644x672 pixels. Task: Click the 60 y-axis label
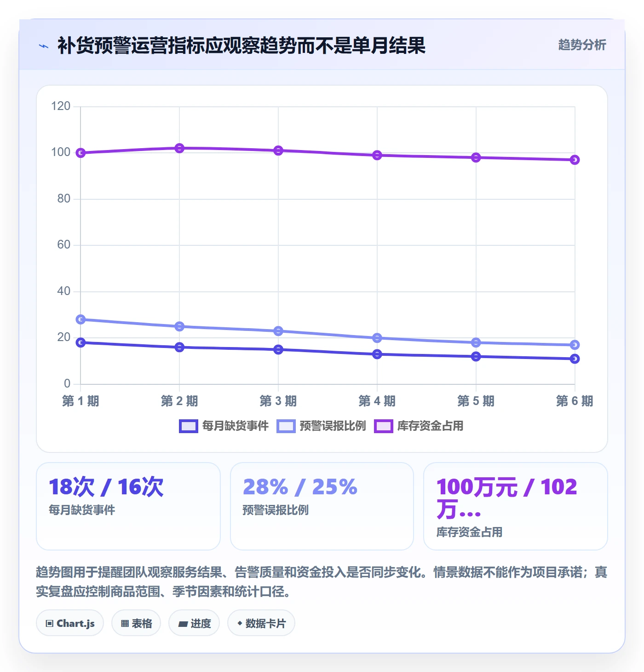click(x=64, y=245)
